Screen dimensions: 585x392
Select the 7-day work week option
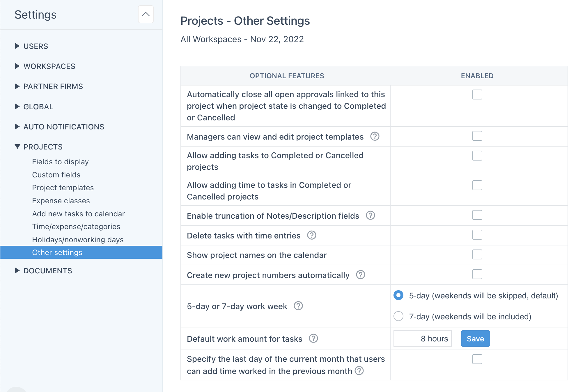click(x=398, y=316)
